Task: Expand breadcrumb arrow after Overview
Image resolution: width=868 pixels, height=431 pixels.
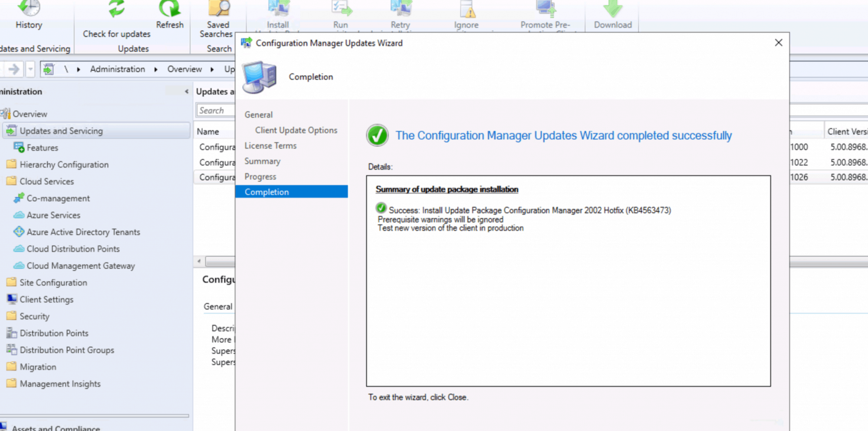Action: coord(212,69)
